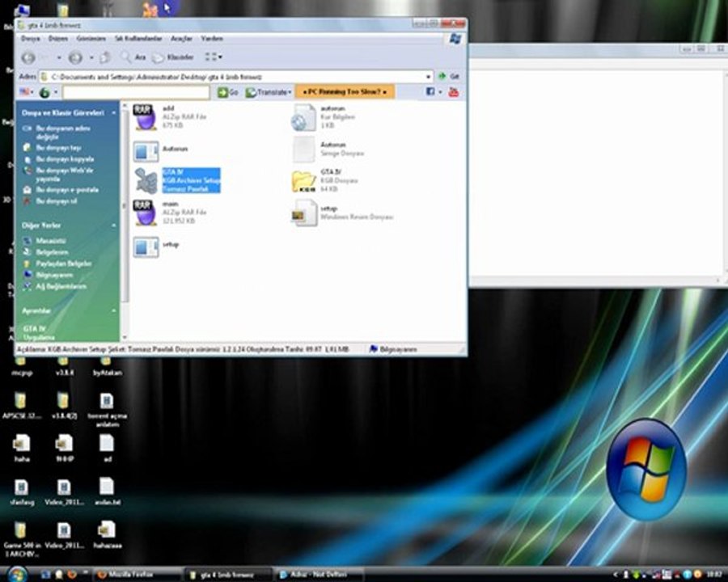Open the mcpsp desktop folder
Image resolution: width=728 pixels, height=582 pixels.
21,367
